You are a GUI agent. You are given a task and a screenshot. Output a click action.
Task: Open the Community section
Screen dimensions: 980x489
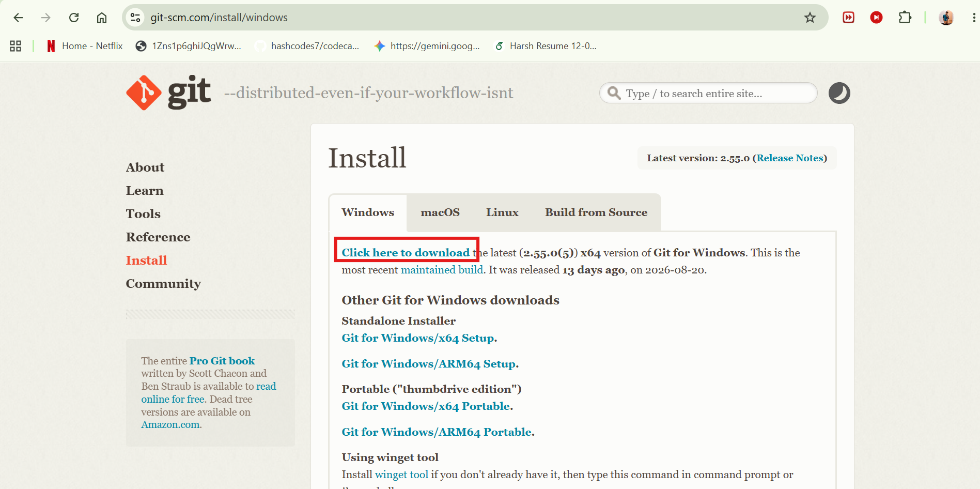[163, 284]
